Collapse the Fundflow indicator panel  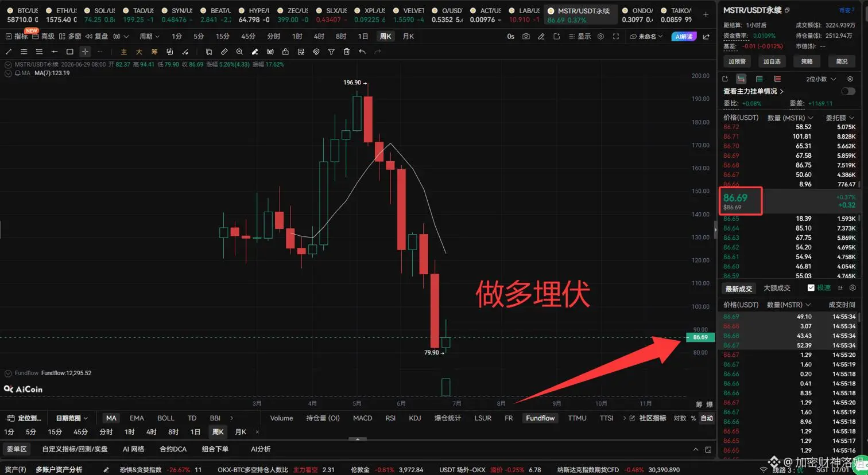[8, 373]
